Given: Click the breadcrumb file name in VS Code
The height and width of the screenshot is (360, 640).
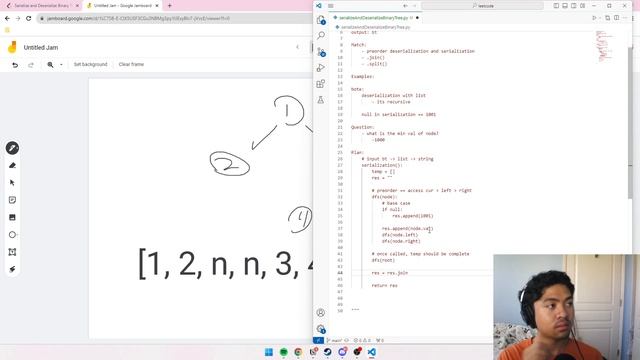Looking at the screenshot, I should (x=375, y=27).
